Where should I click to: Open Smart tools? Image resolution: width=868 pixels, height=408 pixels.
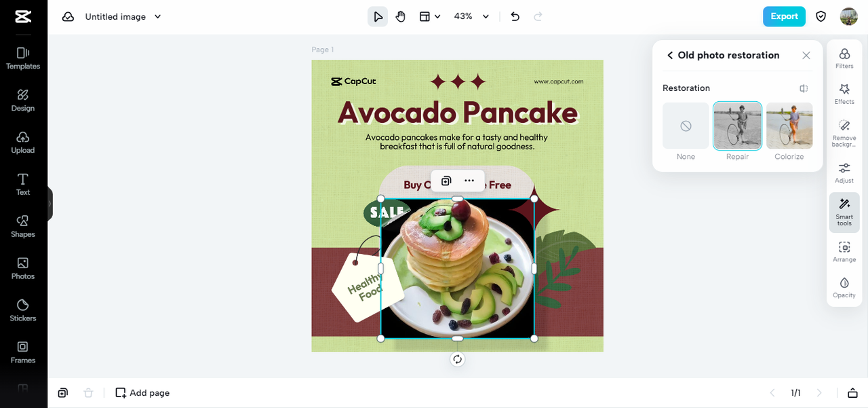tap(844, 212)
